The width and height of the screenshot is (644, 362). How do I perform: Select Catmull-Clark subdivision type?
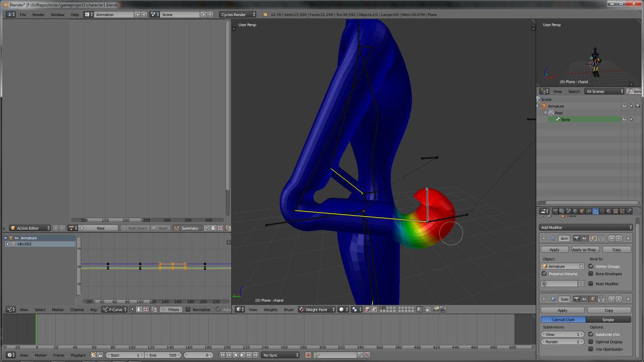pyautogui.click(x=563, y=320)
